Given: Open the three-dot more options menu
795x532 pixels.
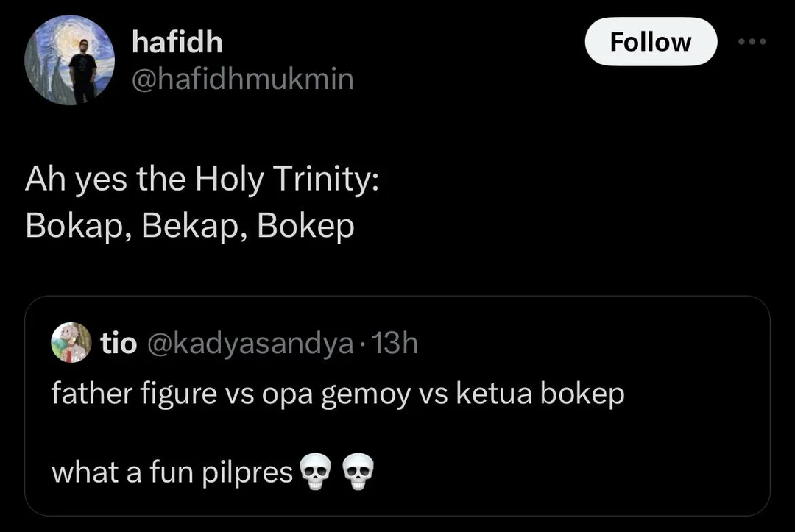Looking at the screenshot, I should (x=751, y=42).
